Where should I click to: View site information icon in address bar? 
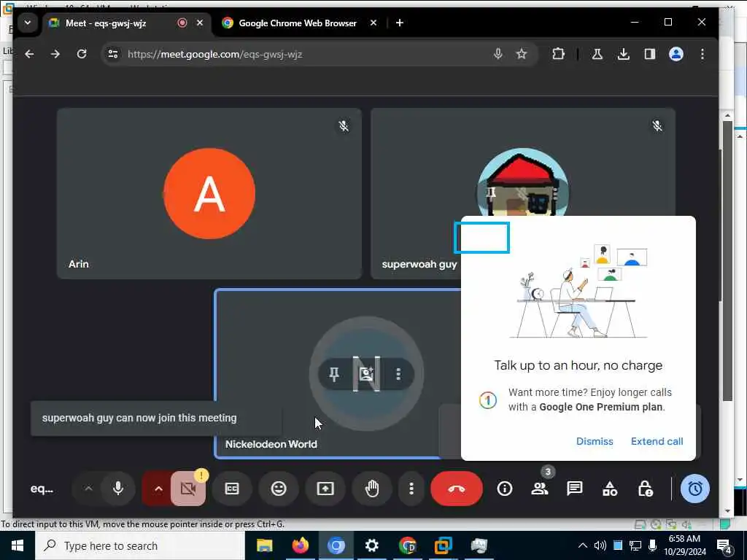[113, 54]
